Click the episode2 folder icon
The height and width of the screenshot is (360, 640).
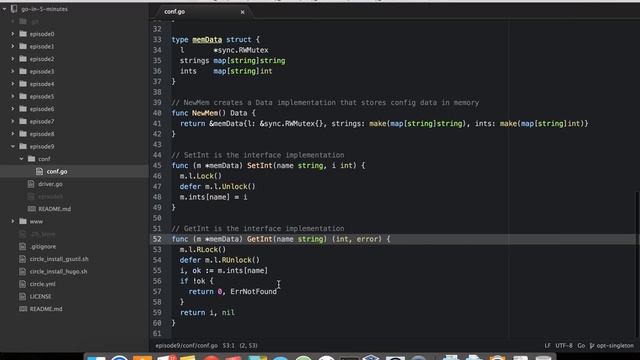(23, 59)
